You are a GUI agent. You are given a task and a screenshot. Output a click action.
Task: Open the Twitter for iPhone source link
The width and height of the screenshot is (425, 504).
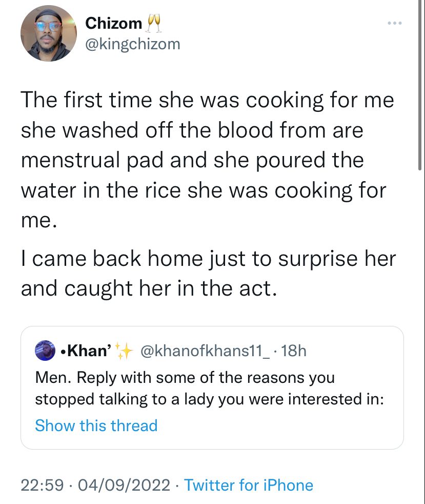(x=248, y=485)
